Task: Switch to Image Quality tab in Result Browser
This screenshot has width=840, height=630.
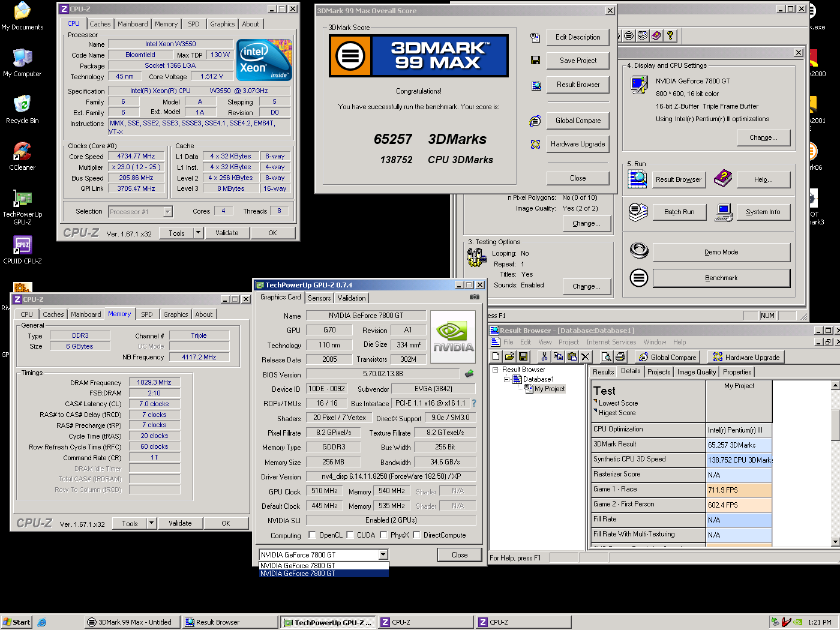Action: 697,372
